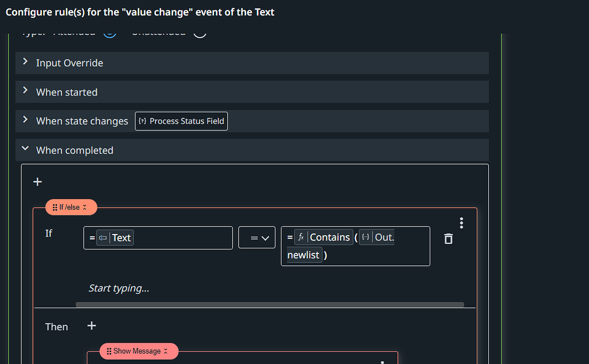The height and width of the screenshot is (364, 589).
Task: Click the plus icon under When completed
Action: [37, 181]
